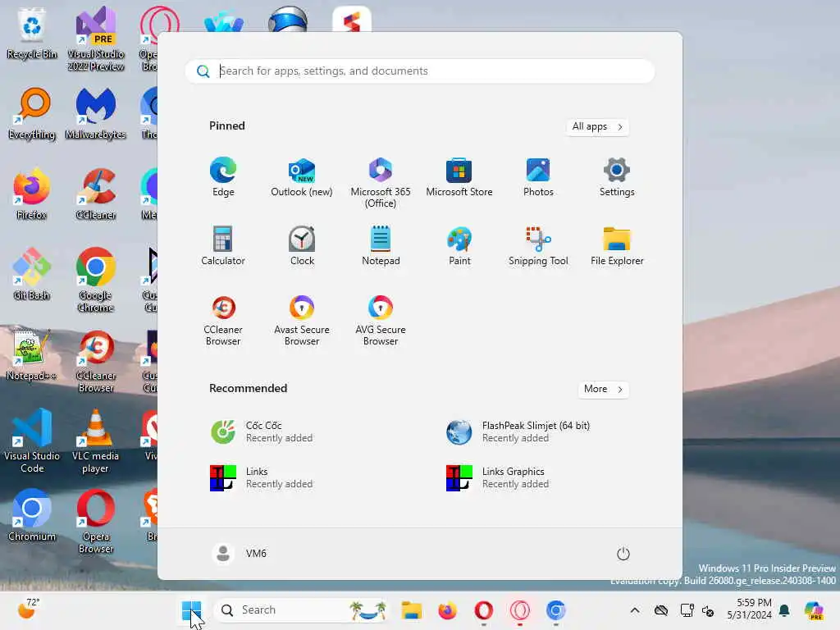
Task: Open the Clock app
Action: 302,246
